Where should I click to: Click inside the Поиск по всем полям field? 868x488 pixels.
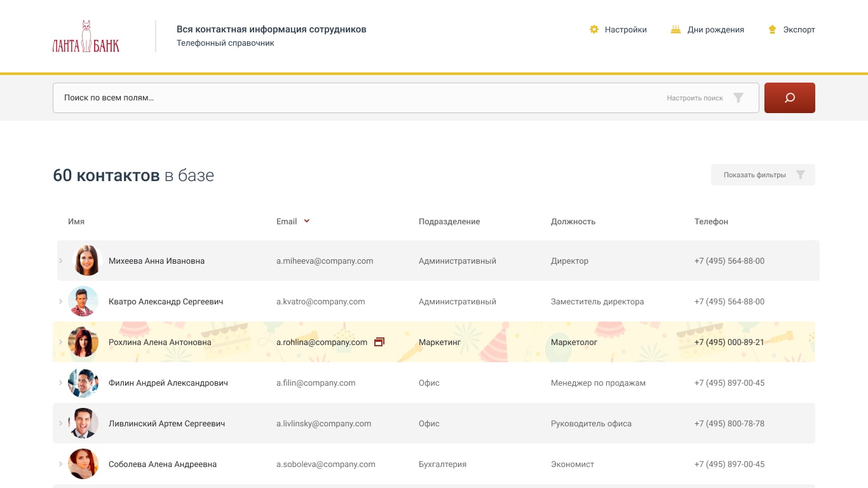point(356,98)
